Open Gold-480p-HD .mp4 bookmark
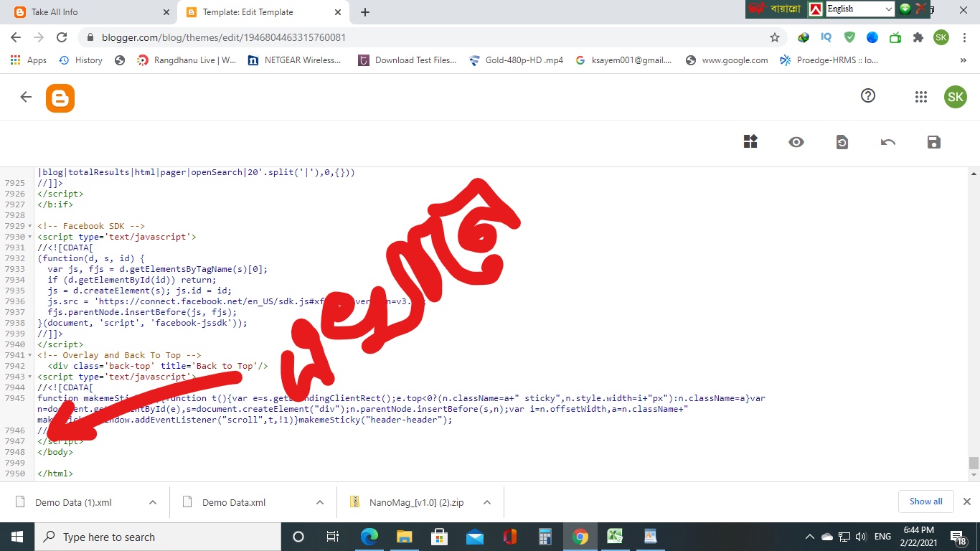Image resolution: width=980 pixels, height=551 pixels. click(x=516, y=60)
